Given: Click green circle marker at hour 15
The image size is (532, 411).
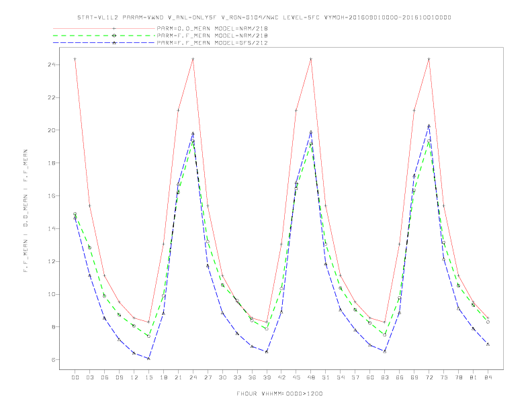Looking at the screenshot, I should [148, 336].
